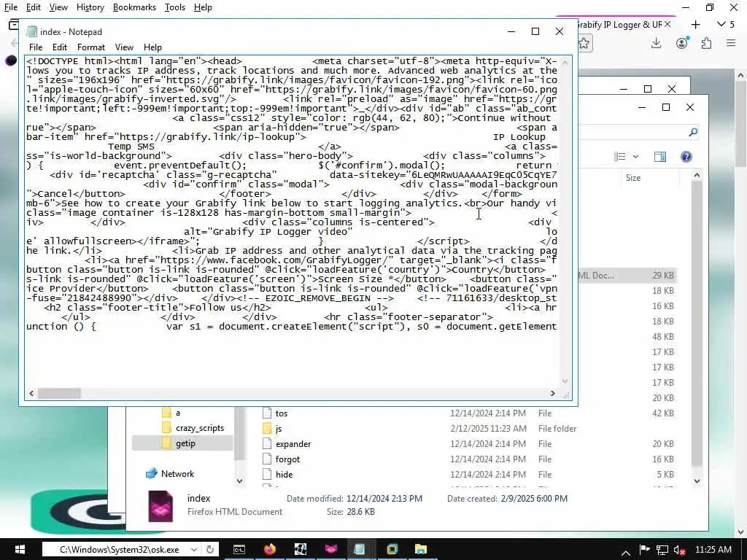This screenshot has height=560, width=747.
Task: Open Firefox downloads panel
Action: coord(656,43)
